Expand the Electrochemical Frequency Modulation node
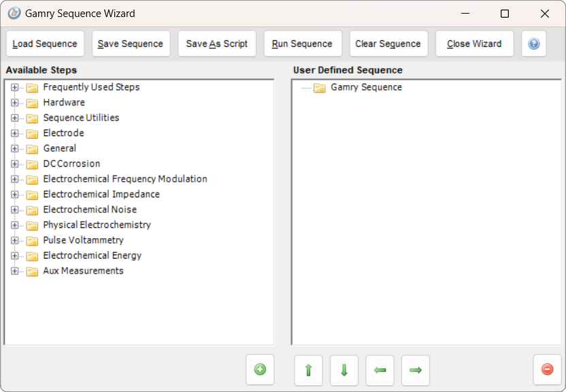 click(x=14, y=179)
